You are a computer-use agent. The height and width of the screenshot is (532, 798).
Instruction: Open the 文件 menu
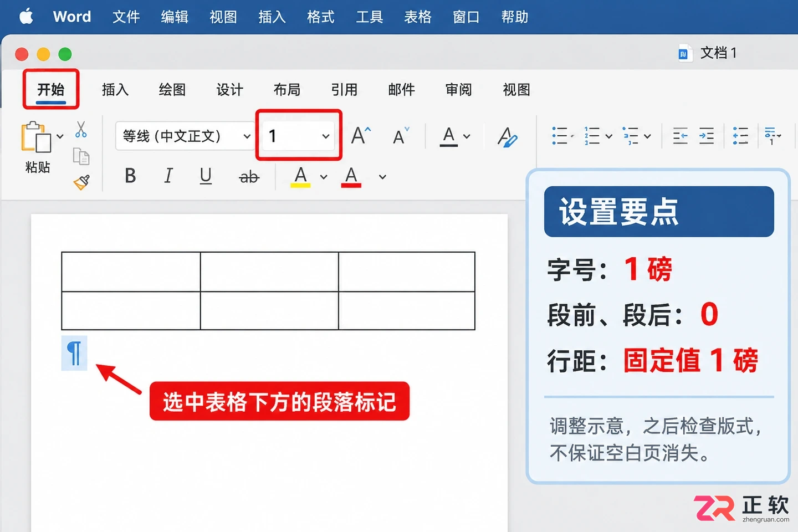coord(126,17)
